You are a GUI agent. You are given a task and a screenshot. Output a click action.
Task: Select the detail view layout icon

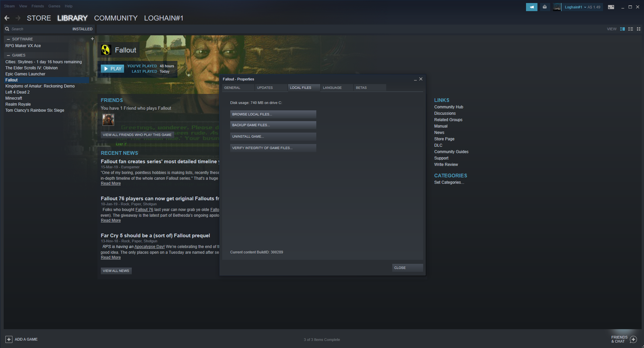coord(622,29)
